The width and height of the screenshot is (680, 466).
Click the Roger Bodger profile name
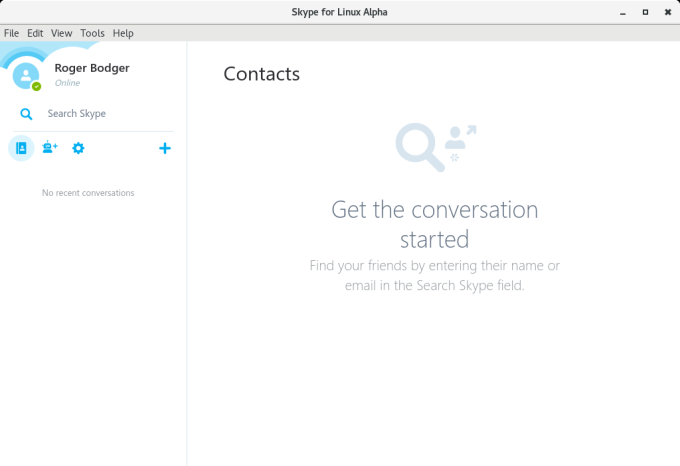(x=92, y=68)
